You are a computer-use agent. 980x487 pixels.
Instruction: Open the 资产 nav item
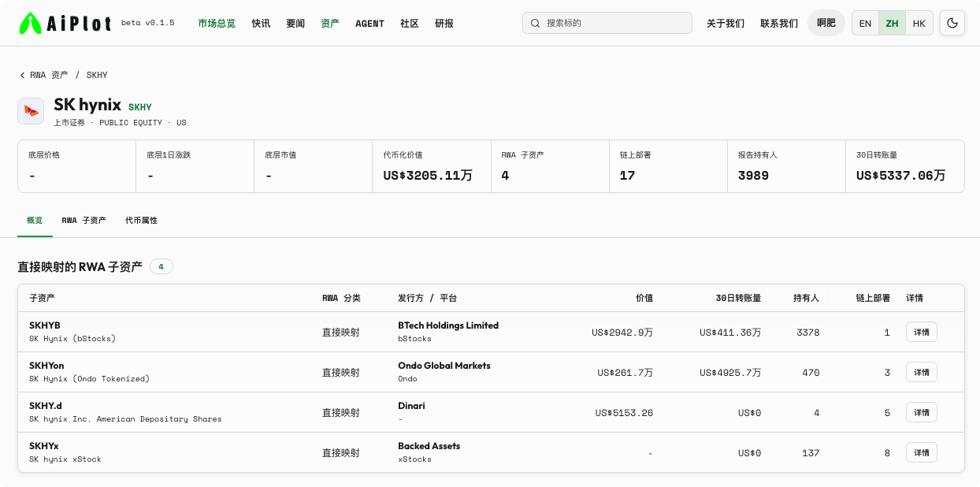[x=330, y=23]
